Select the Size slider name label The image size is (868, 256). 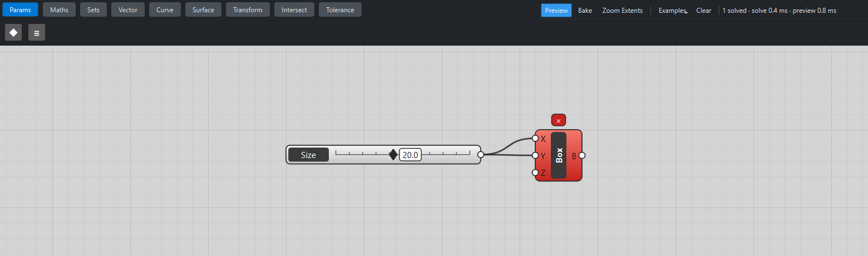click(308, 155)
